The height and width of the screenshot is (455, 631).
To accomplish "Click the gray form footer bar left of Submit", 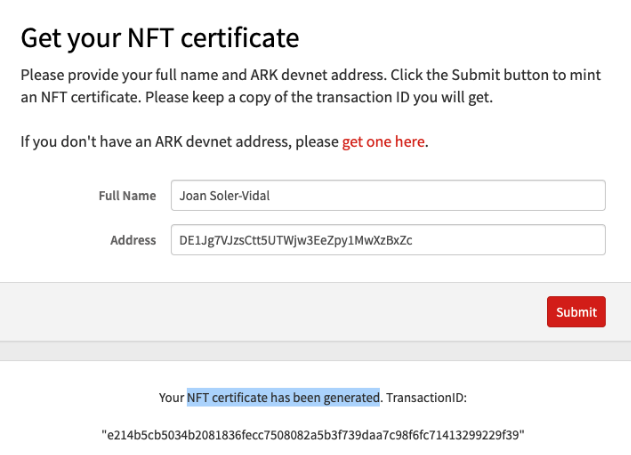I will [270, 312].
